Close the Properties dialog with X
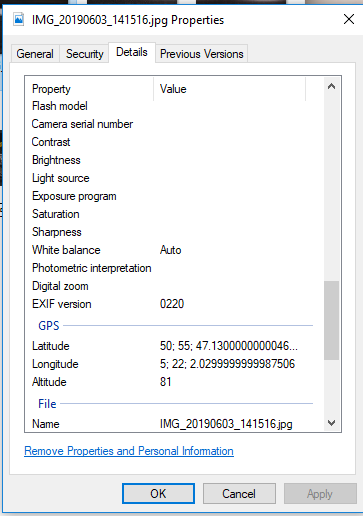The height and width of the screenshot is (516, 363). pos(349,19)
